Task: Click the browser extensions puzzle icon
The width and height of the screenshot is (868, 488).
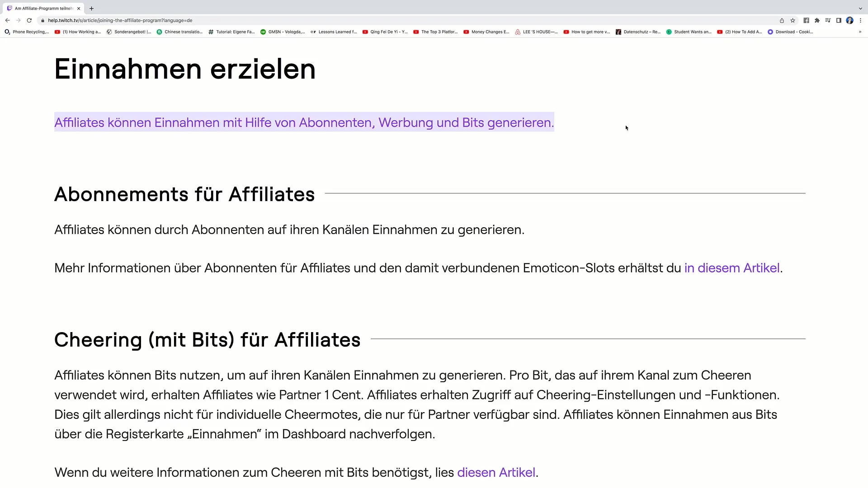Action: [817, 20]
